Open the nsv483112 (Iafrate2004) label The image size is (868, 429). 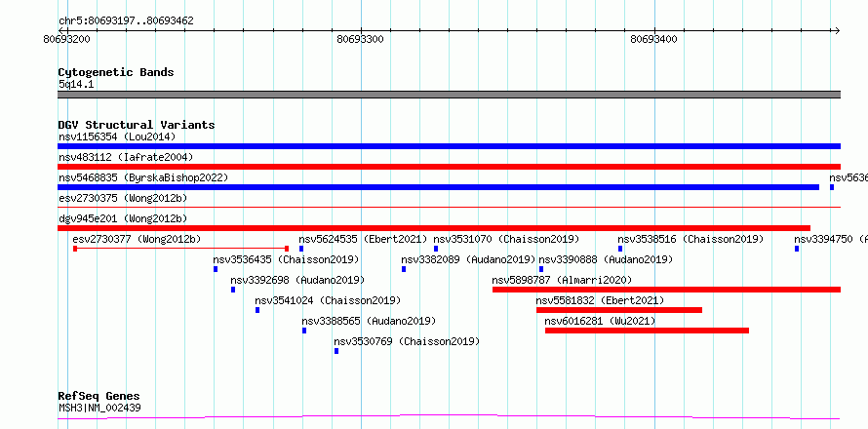pos(126,157)
